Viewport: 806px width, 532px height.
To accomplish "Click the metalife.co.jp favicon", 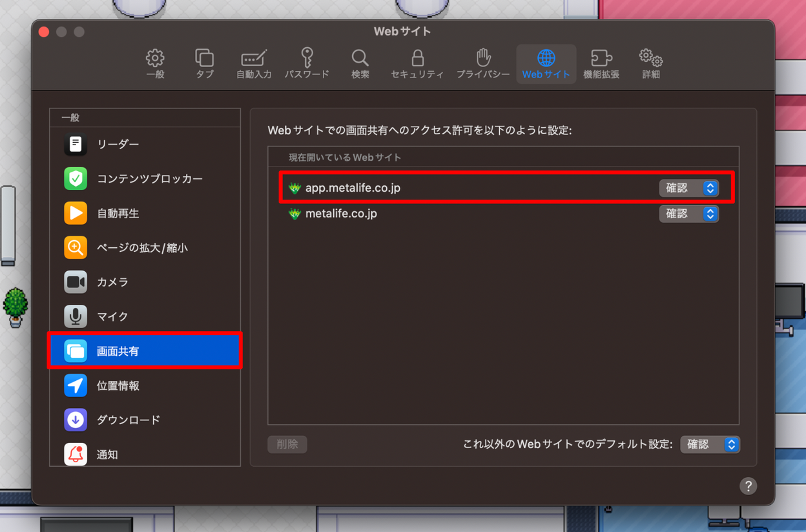I will [x=294, y=214].
